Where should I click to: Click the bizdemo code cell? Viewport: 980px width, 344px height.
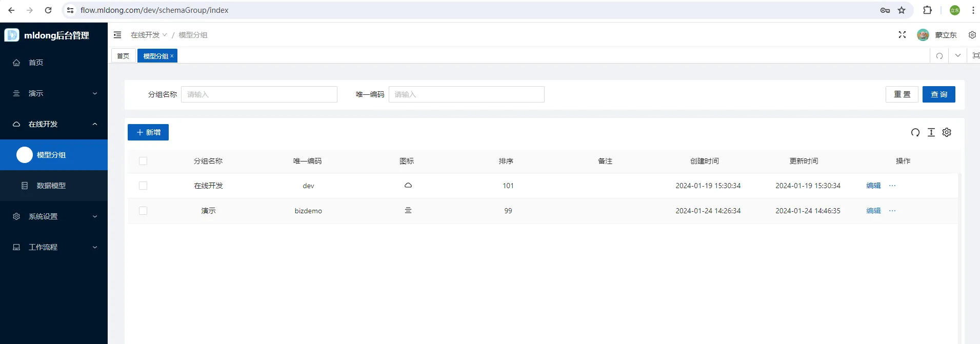tap(308, 211)
